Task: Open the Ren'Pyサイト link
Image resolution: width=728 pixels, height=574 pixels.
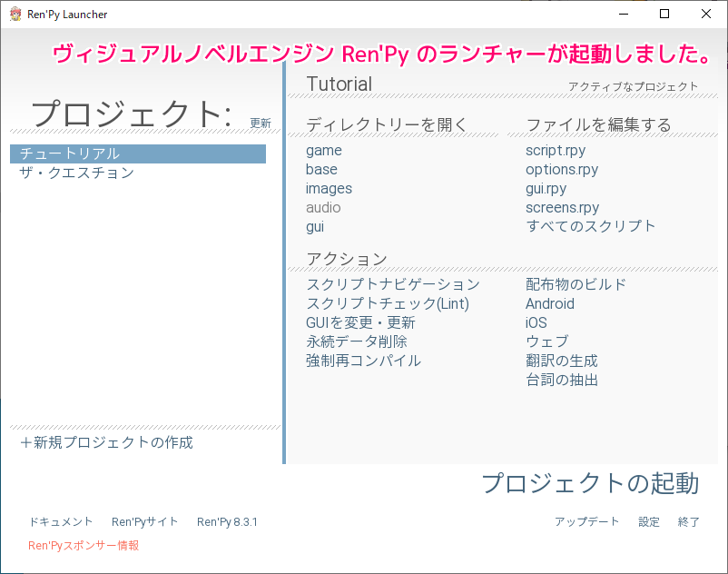Action: coord(145,521)
